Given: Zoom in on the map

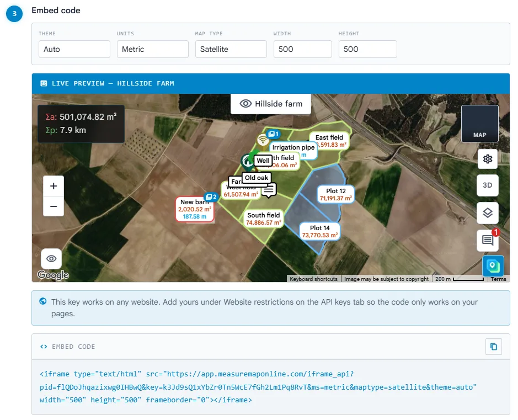Looking at the screenshot, I should pos(54,186).
